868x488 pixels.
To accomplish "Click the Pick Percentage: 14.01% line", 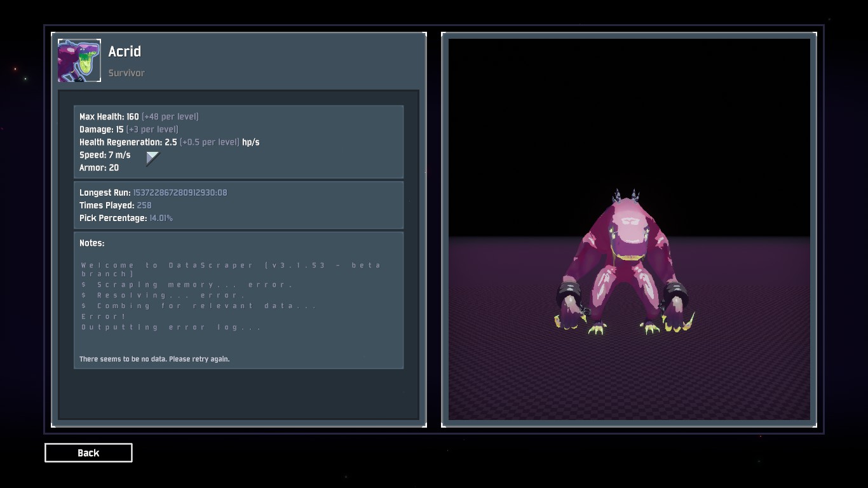I will click(x=126, y=218).
